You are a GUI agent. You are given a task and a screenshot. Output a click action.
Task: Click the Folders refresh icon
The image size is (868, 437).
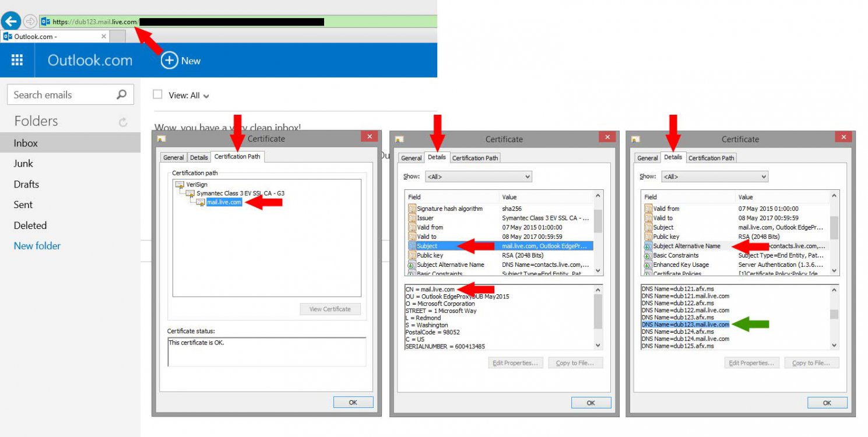click(123, 122)
